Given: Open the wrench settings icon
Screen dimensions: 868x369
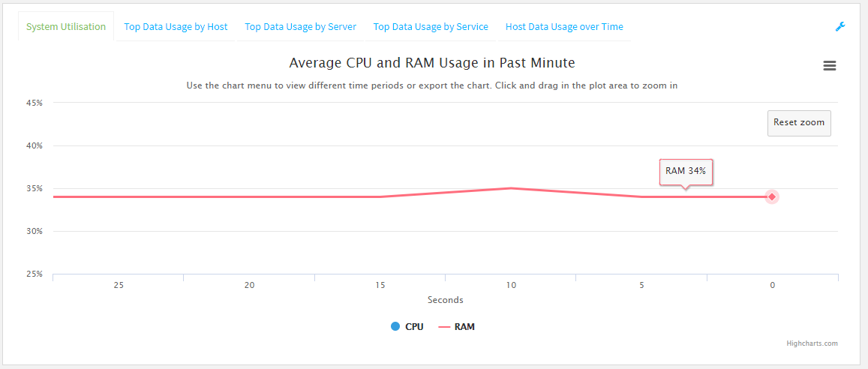Looking at the screenshot, I should tap(840, 27).
